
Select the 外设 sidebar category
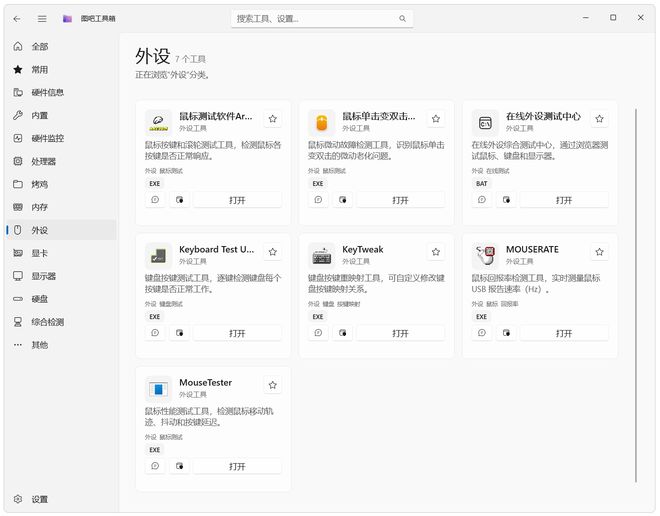61,230
